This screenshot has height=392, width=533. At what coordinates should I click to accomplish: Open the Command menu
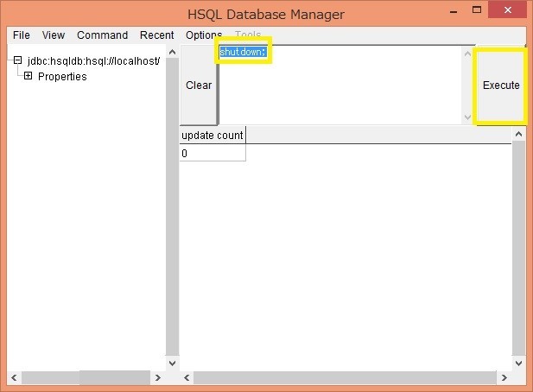click(x=102, y=35)
